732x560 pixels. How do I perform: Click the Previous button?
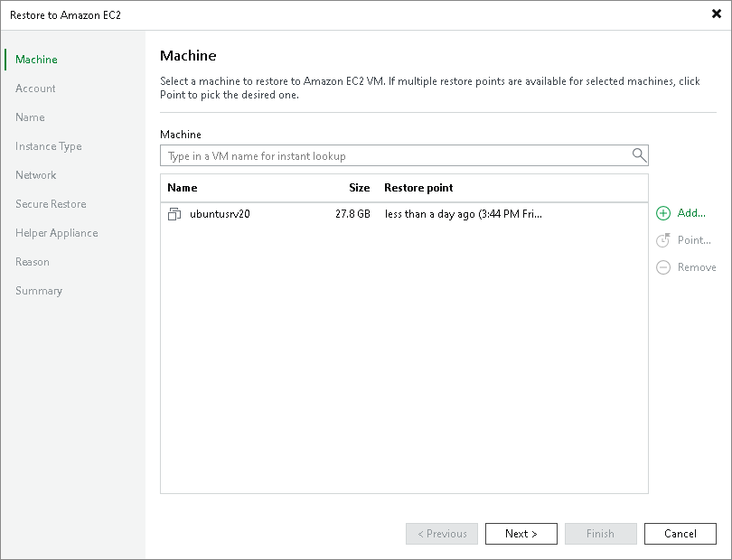point(442,534)
